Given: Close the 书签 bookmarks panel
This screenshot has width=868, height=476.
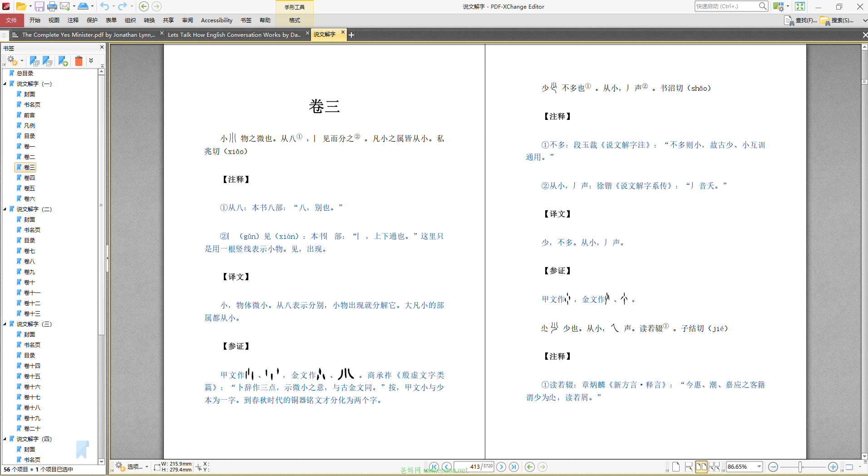Looking at the screenshot, I should [x=102, y=47].
